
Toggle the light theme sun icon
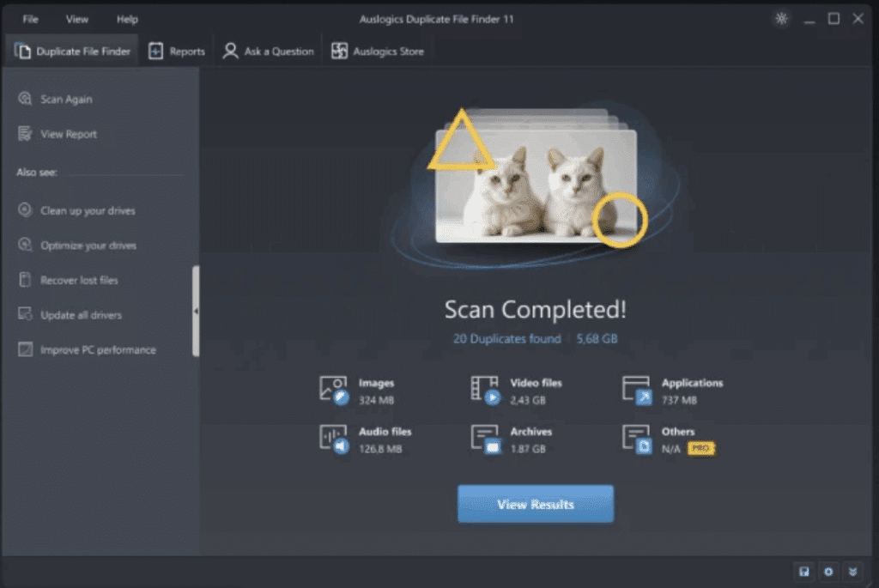tap(781, 19)
